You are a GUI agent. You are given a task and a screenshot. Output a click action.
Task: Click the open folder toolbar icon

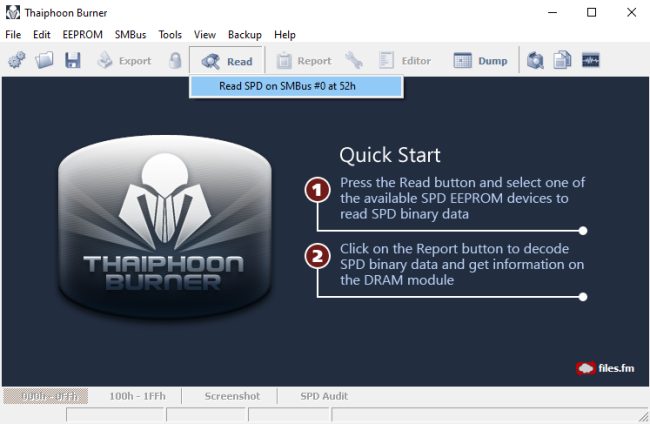44,61
